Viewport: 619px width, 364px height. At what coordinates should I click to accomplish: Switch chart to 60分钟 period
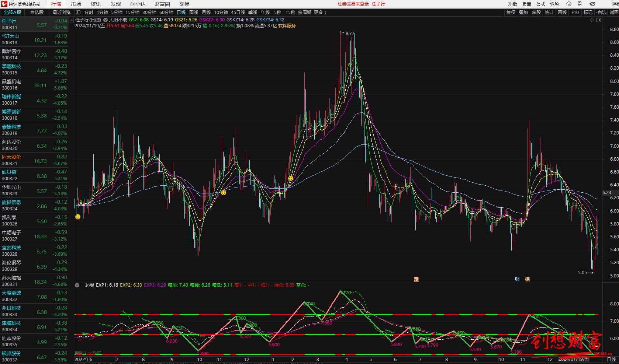166,13
